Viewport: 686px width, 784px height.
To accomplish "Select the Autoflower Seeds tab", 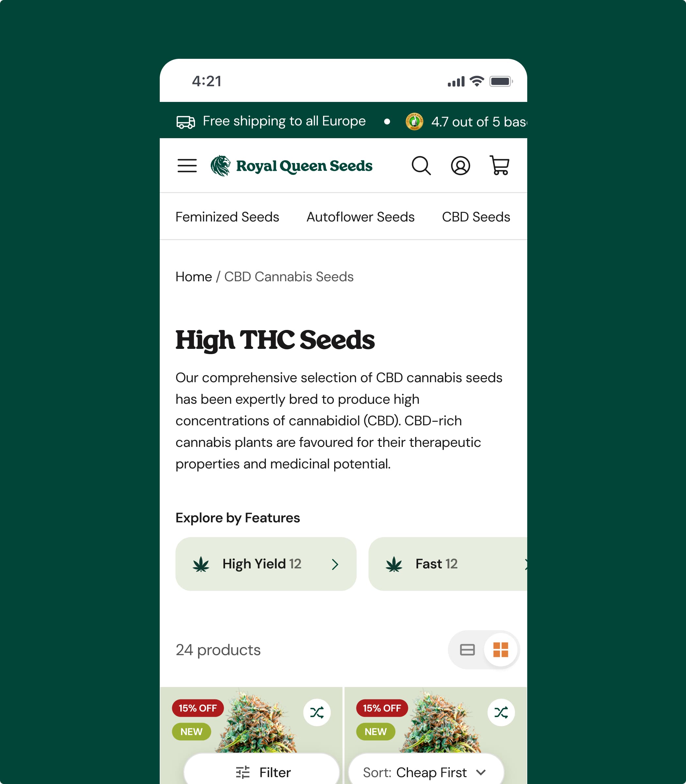I will (x=360, y=217).
